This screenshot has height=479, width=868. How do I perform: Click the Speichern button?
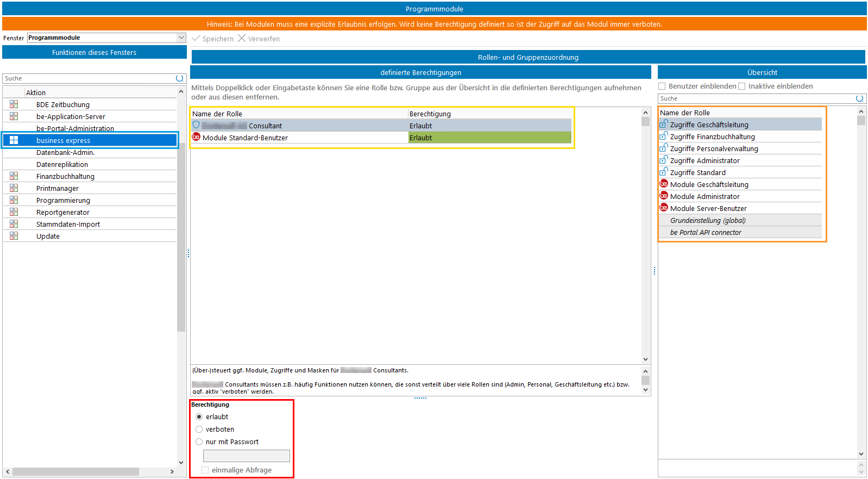(x=212, y=39)
